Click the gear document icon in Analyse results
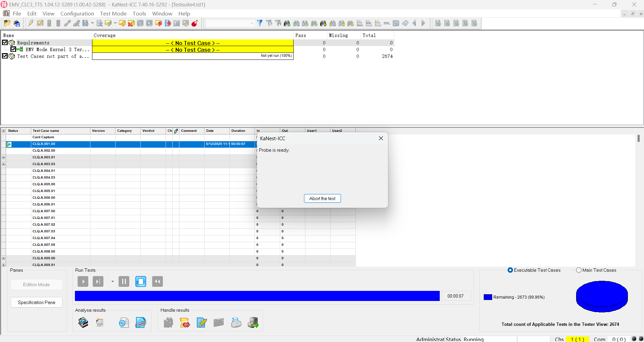644x342 pixels. click(x=124, y=323)
